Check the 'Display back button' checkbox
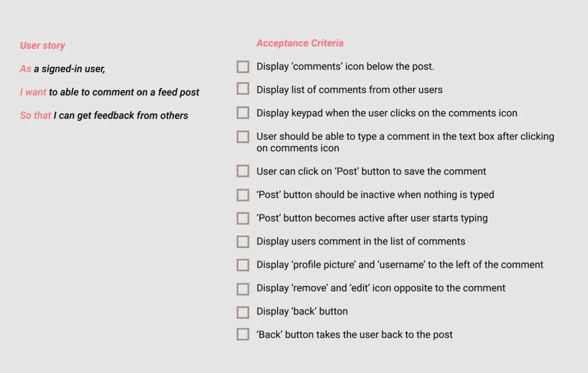The width and height of the screenshot is (588, 373). [242, 312]
